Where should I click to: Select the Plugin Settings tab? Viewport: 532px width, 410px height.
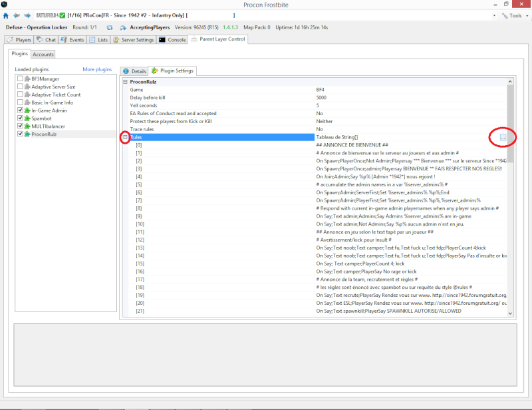(173, 71)
